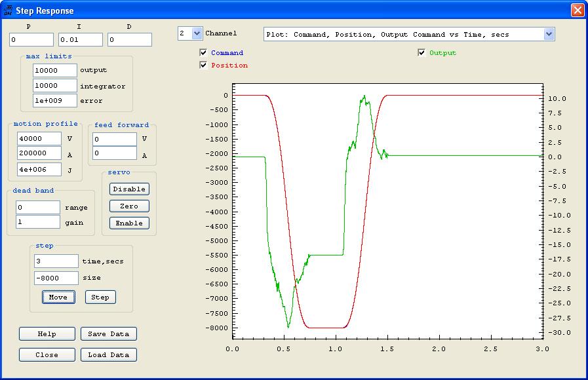This screenshot has width=588, height=380.
Task: Enable the servo
Action: coord(129,223)
